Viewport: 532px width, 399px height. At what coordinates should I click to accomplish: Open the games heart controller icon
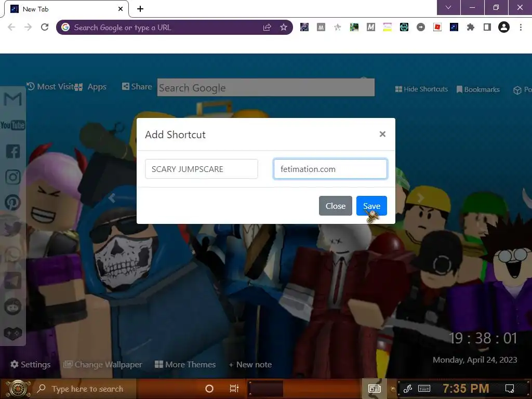(x=13, y=333)
